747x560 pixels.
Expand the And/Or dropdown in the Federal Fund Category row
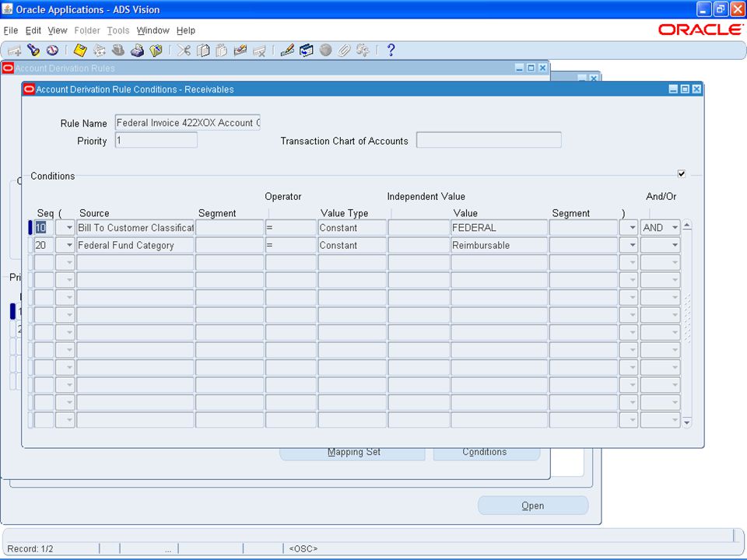point(661,245)
